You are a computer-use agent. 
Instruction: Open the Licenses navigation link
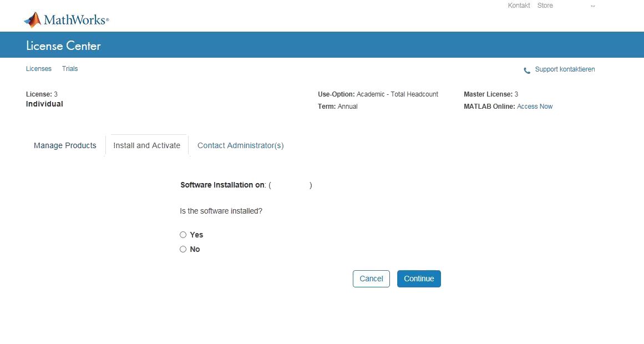click(39, 69)
